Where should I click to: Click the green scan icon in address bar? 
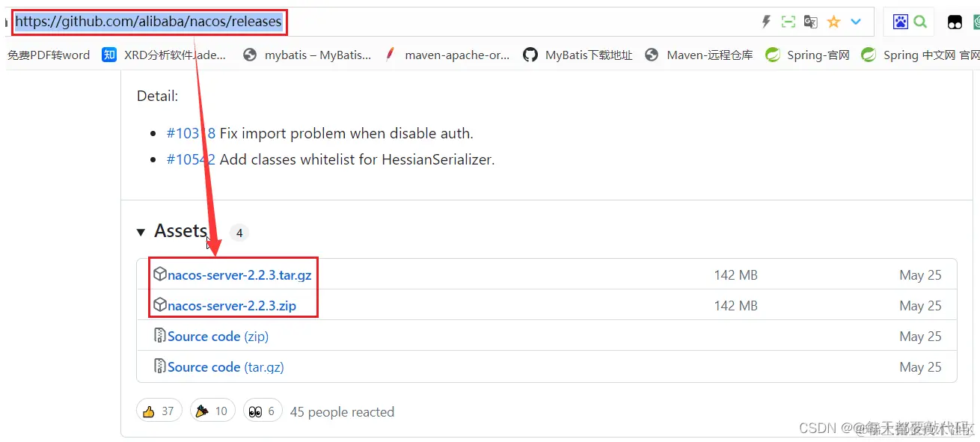[788, 22]
